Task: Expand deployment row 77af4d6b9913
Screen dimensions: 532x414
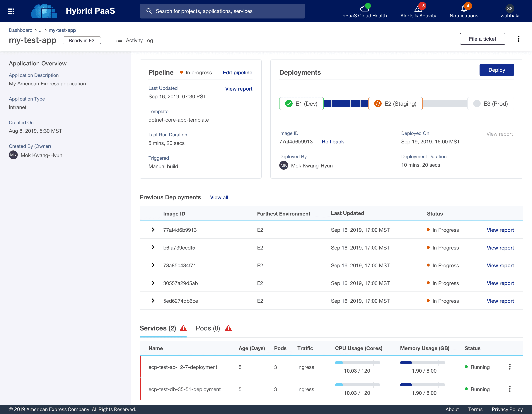Action: [153, 230]
